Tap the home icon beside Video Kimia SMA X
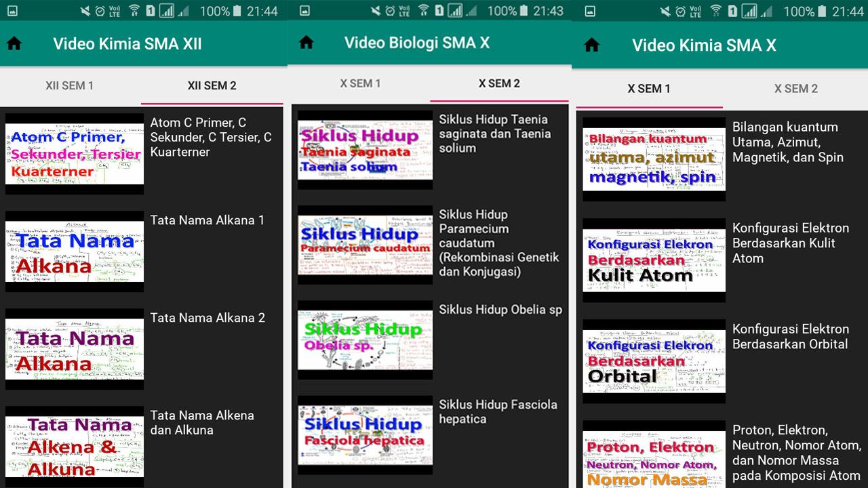 pyautogui.click(x=592, y=45)
